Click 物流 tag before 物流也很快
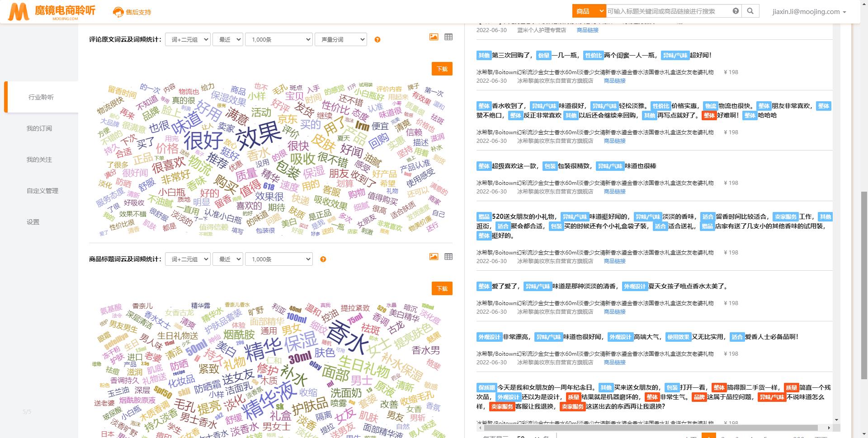Screen dimensions: 868x438 tap(710, 106)
